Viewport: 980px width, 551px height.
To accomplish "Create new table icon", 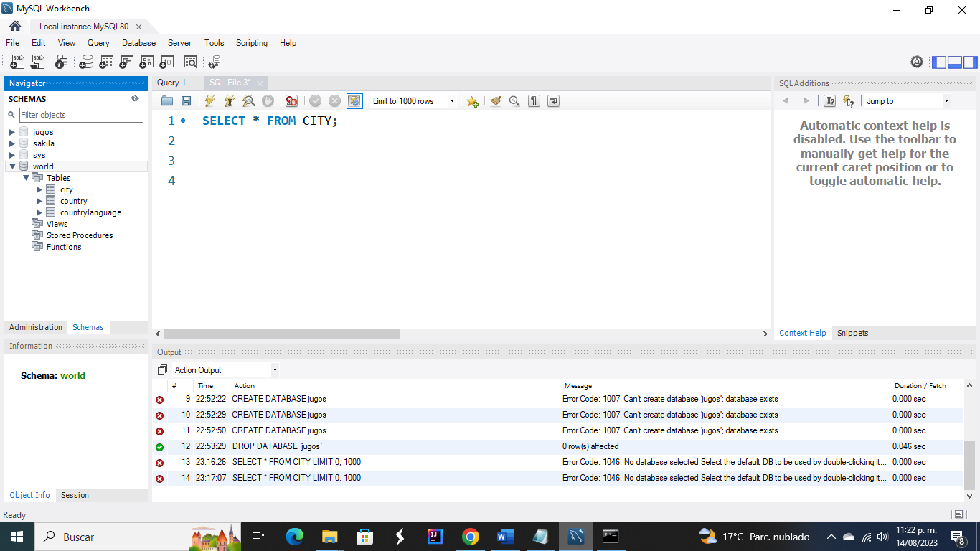I will 106,62.
